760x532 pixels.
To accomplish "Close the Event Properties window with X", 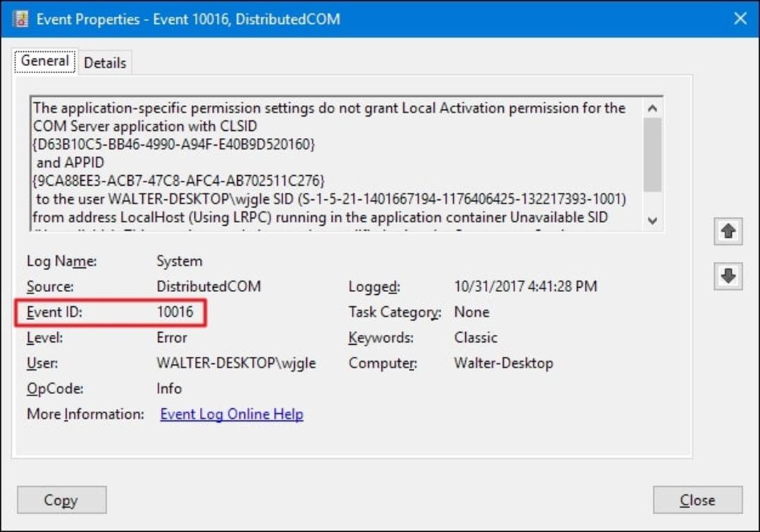I will pos(740,18).
